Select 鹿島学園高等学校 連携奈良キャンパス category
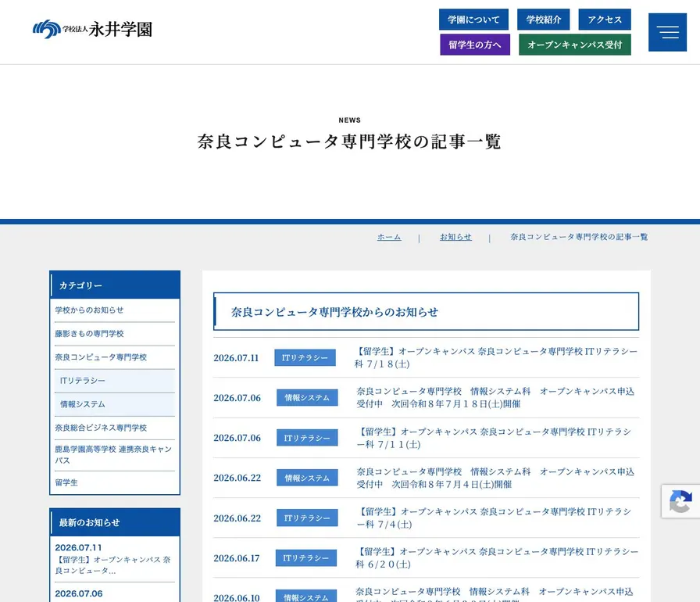Image resolution: width=700 pixels, height=602 pixels. coord(115,455)
